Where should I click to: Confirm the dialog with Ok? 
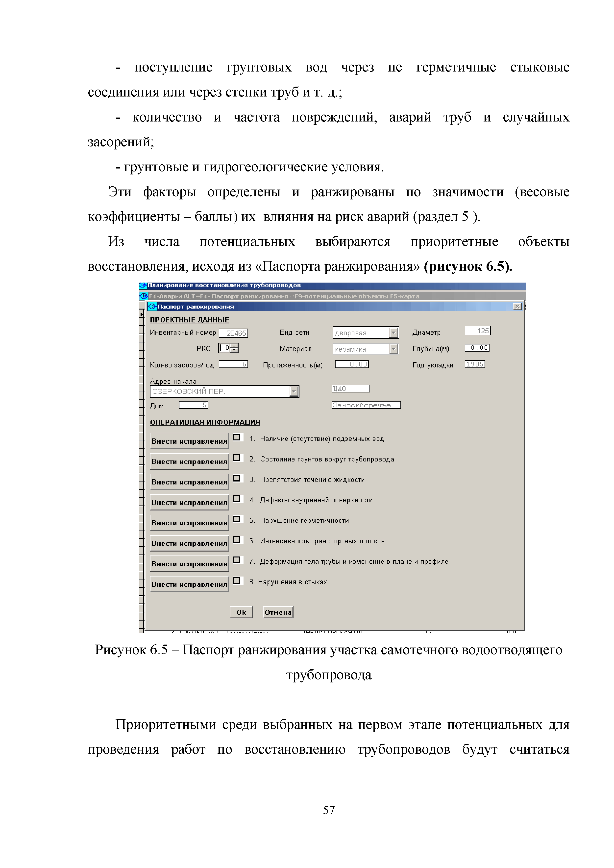point(241,612)
